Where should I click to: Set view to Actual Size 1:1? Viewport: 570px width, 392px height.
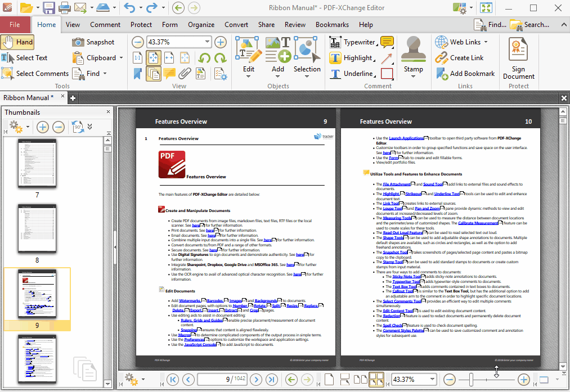click(138, 58)
